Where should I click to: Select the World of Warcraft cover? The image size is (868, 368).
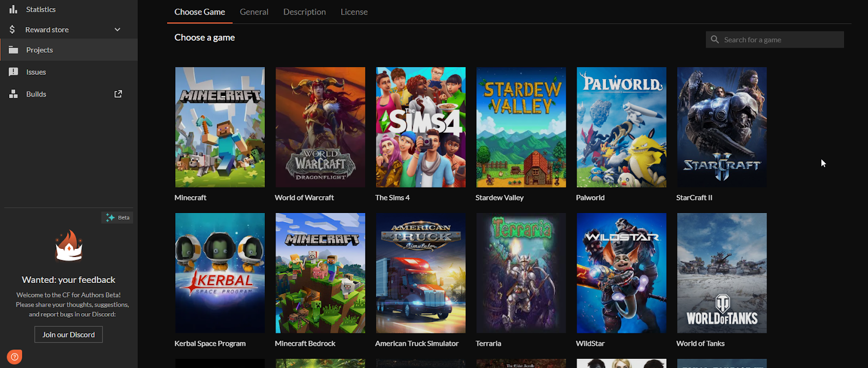(320, 127)
